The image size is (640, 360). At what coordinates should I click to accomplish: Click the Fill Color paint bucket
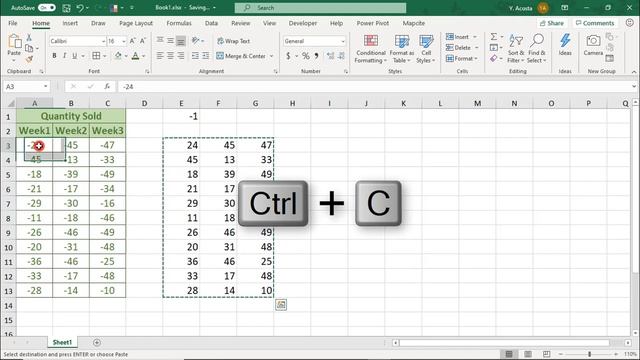118,56
